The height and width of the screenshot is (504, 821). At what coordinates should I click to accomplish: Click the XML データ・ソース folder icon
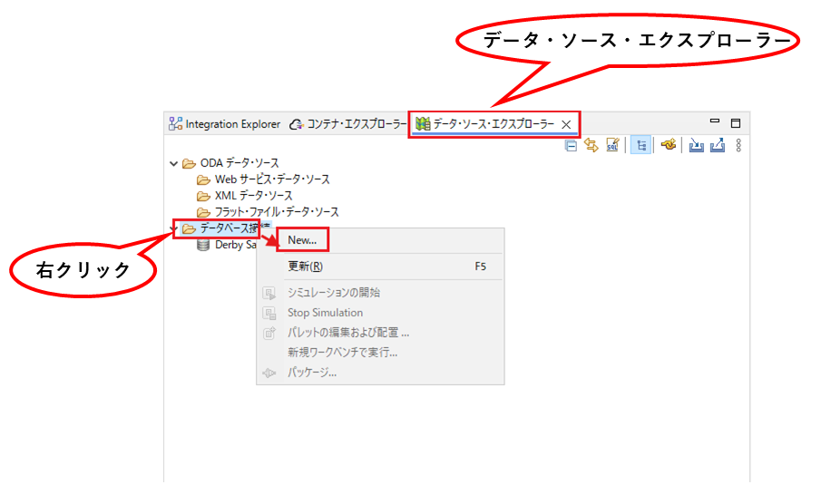204,197
